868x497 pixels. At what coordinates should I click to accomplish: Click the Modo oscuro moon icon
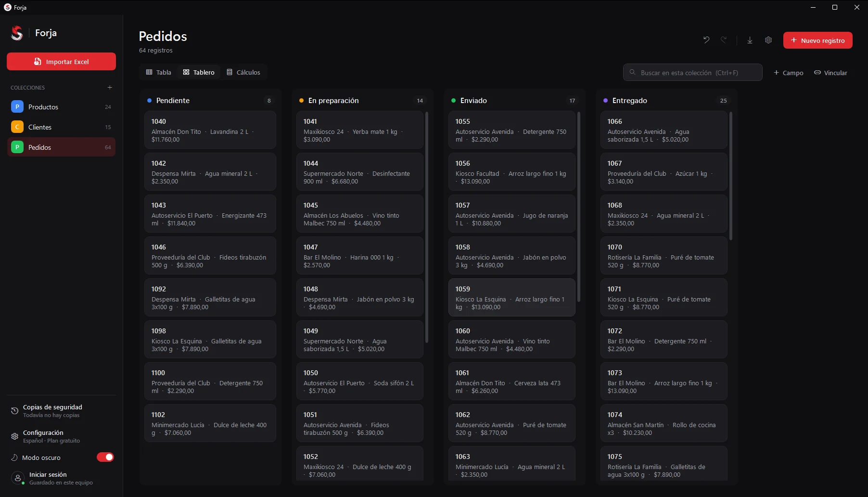(x=14, y=458)
